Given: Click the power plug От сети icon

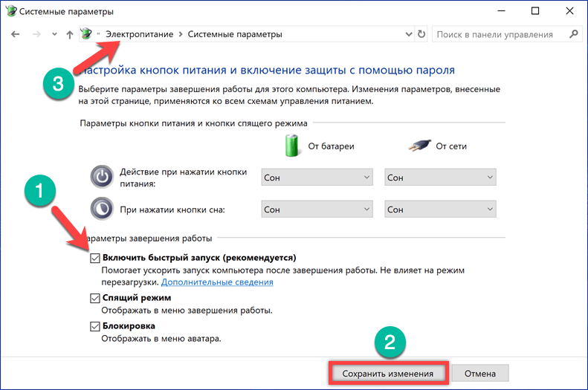Looking at the screenshot, I should pyautogui.click(x=419, y=145).
